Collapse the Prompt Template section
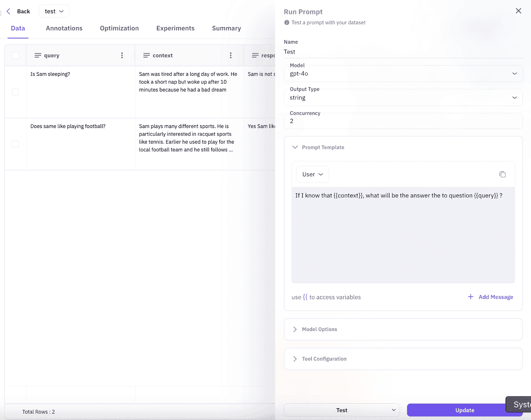531x420 pixels. tap(295, 147)
